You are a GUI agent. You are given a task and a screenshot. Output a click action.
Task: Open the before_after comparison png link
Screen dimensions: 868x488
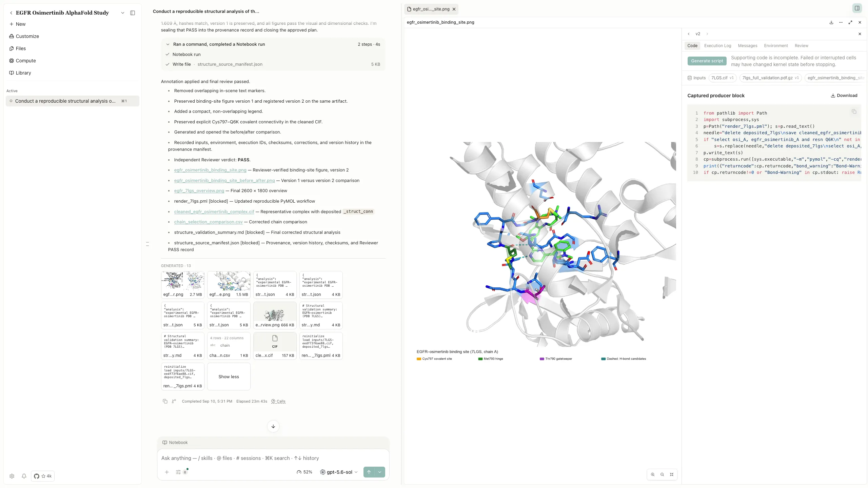(224, 181)
